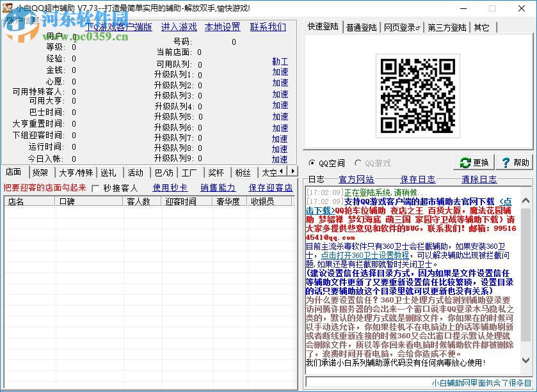Click the 更换 refresh icon

point(466,162)
